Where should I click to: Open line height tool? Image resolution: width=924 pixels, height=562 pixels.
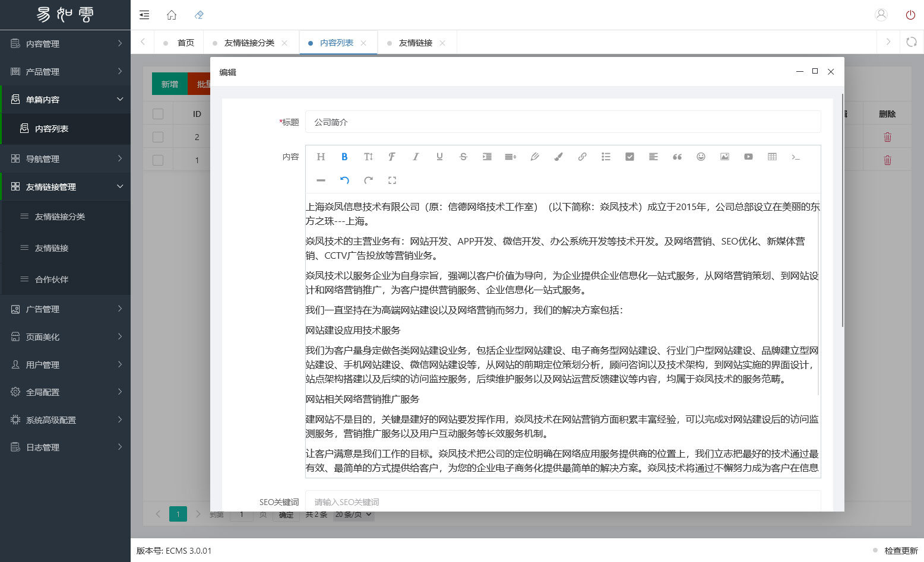click(511, 157)
